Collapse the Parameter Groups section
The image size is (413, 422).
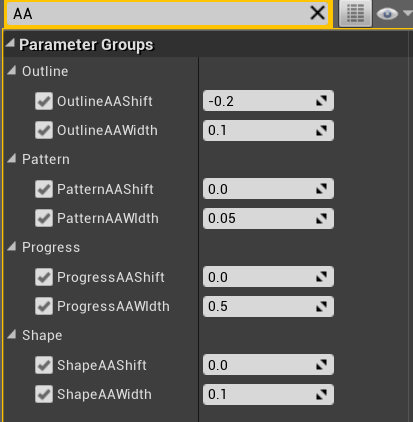(x=11, y=42)
